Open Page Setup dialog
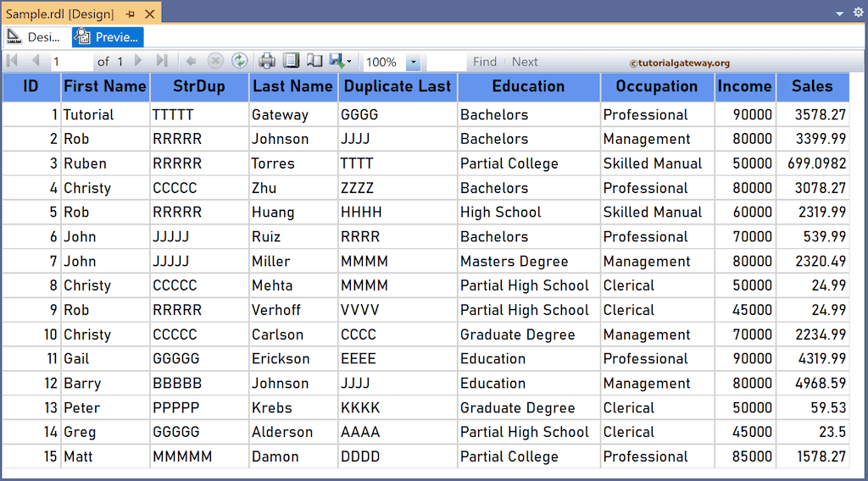Viewport: 868px width, 481px height. click(314, 61)
